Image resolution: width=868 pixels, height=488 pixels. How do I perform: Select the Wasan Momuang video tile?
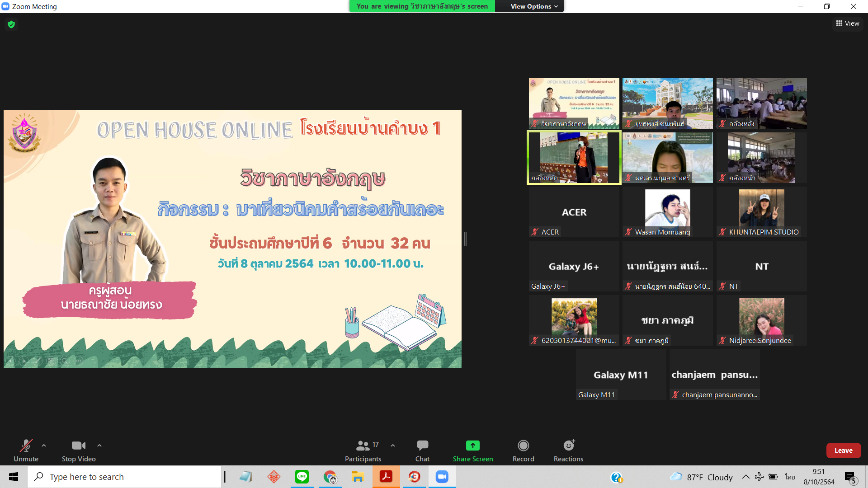[x=667, y=211]
